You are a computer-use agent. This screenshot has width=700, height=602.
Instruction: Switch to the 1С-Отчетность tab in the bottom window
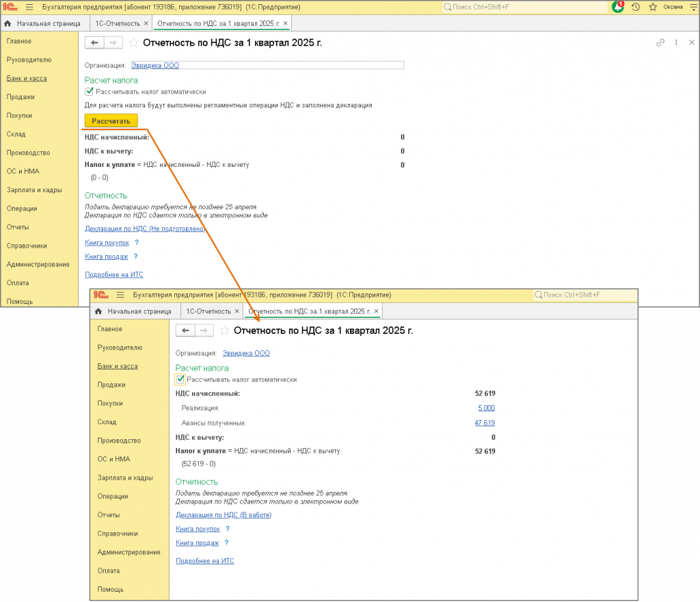(208, 311)
